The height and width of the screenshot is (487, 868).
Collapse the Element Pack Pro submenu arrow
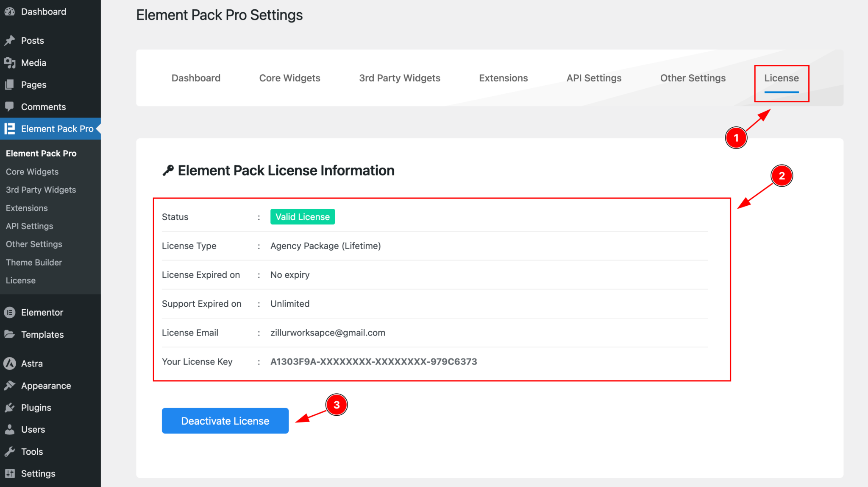98,129
